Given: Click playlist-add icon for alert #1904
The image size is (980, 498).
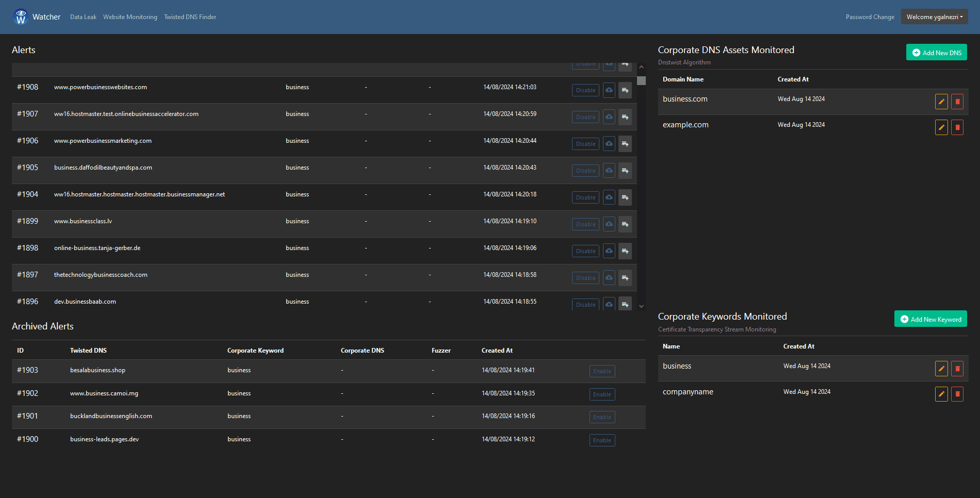Looking at the screenshot, I should (625, 197).
